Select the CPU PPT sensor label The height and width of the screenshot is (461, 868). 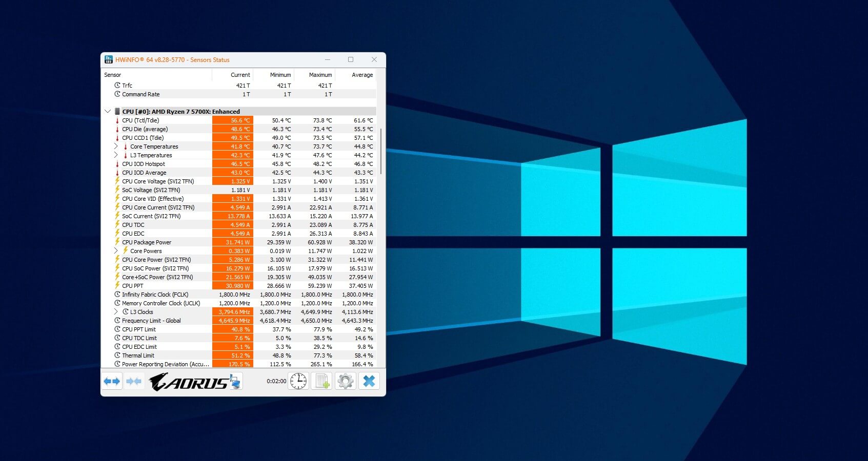click(x=133, y=286)
